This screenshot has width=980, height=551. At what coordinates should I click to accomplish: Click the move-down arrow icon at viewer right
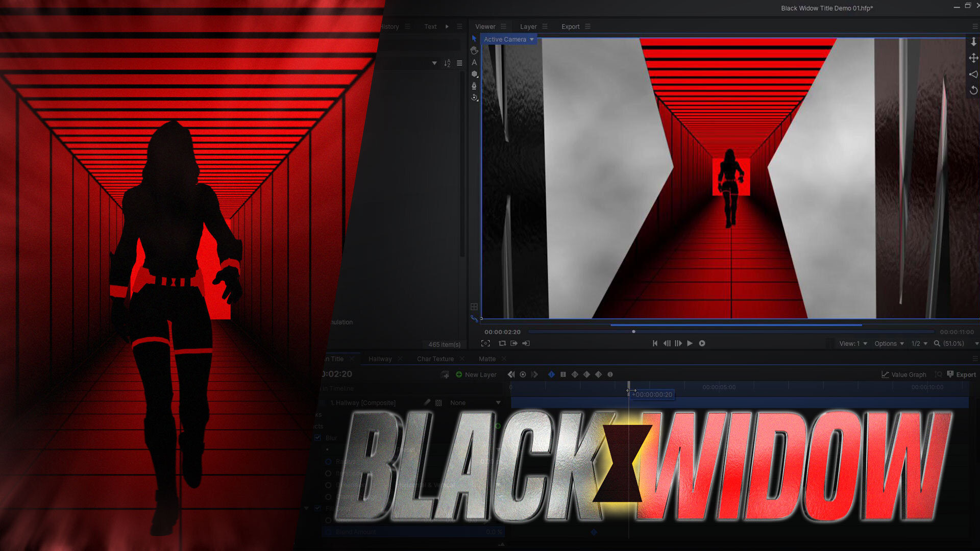[973, 42]
